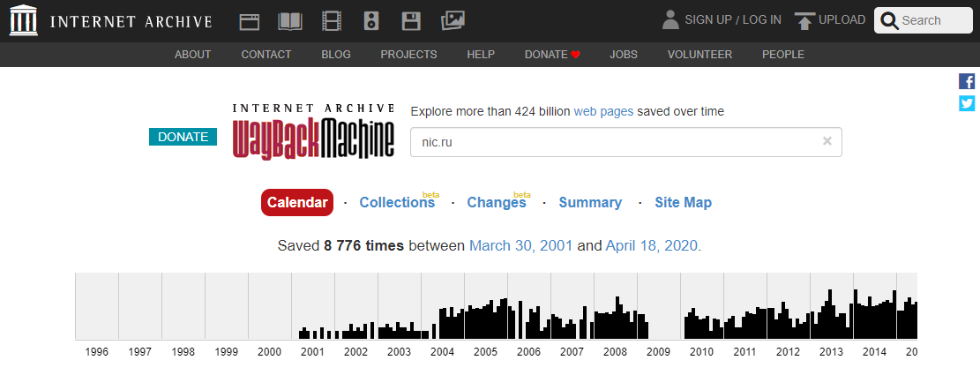Select year 2011 on the timeline

745,352
